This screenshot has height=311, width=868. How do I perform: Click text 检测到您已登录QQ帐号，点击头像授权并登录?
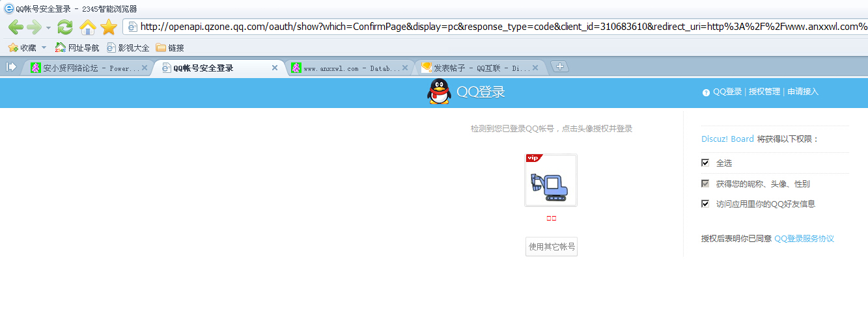coord(552,129)
